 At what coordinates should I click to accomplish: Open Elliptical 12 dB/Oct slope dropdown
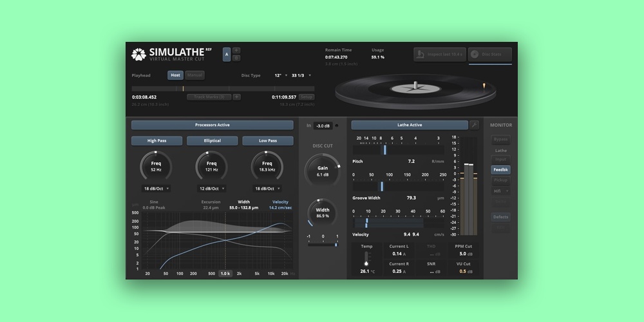pos(211,189)
